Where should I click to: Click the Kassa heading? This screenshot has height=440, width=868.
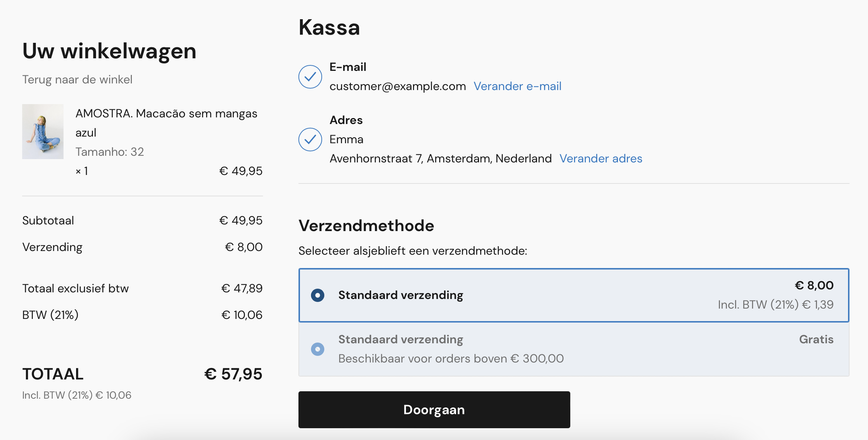coord(329,28)
